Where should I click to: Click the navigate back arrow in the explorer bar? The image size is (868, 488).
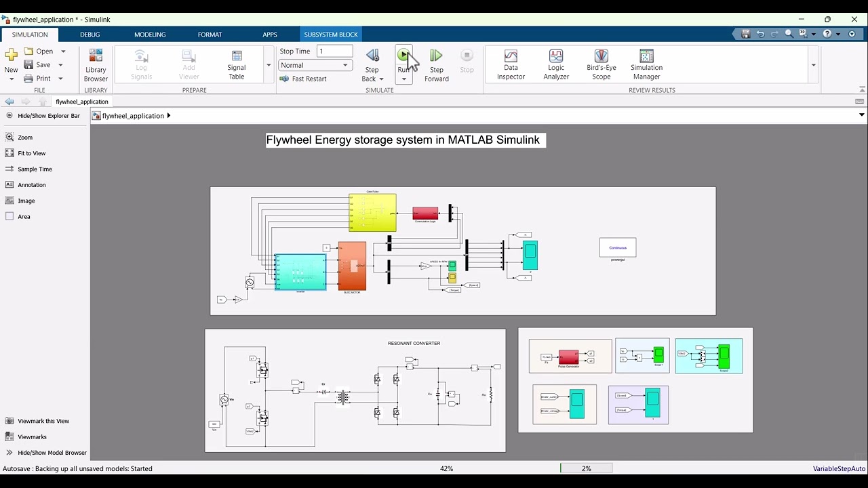point(9,101)
